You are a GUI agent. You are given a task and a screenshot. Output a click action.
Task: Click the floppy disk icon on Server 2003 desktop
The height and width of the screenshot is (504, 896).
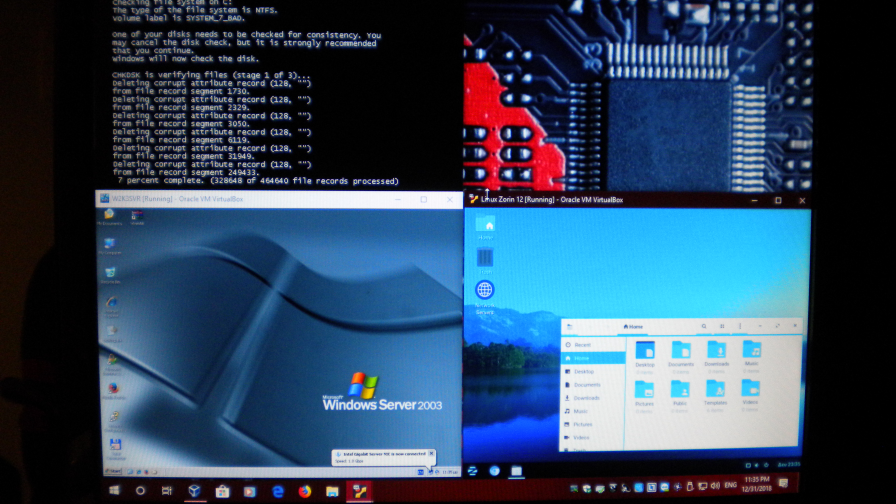point(115,449)
